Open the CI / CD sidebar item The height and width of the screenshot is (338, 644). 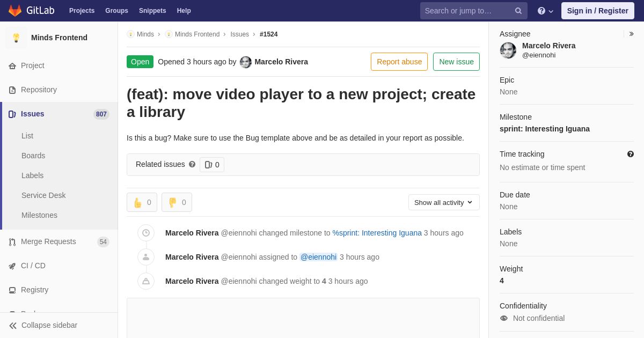(33, 266)
